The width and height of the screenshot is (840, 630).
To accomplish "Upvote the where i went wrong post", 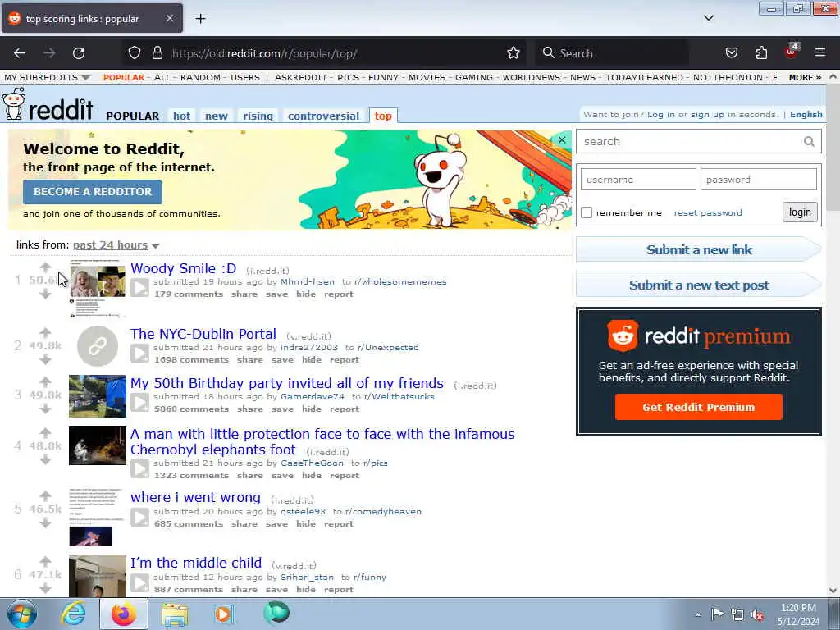I will 46,495.
